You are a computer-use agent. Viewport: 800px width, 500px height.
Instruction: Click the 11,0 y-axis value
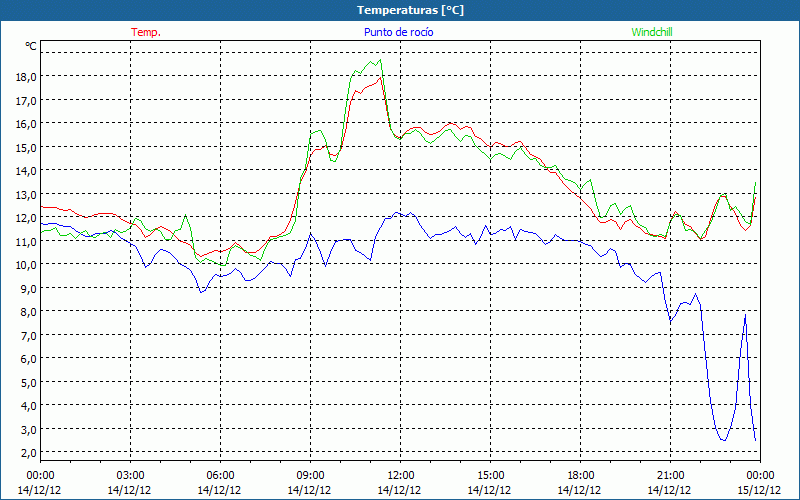click(x=27, y=241)
